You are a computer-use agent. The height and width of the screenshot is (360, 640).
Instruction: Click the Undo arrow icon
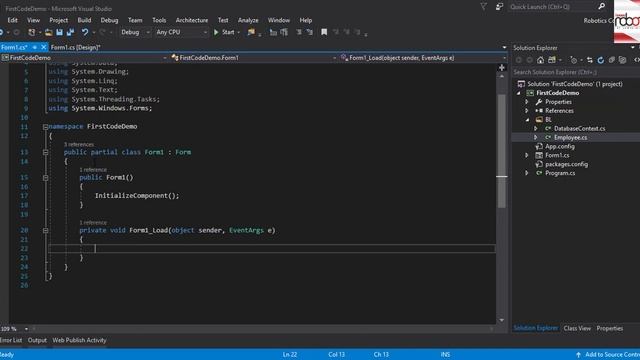[x=84, y=32]
